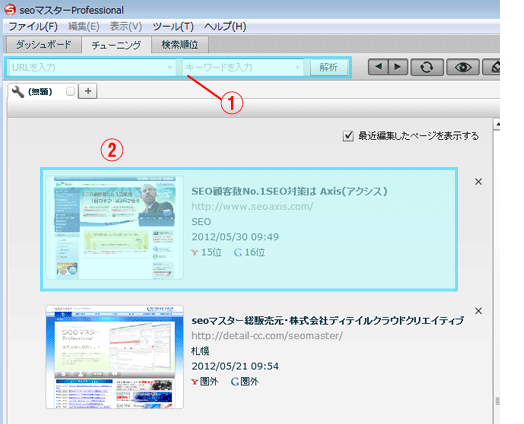Switch to the ダッシュボード tab
Screen dimensions: 524x424
(44, 44)
